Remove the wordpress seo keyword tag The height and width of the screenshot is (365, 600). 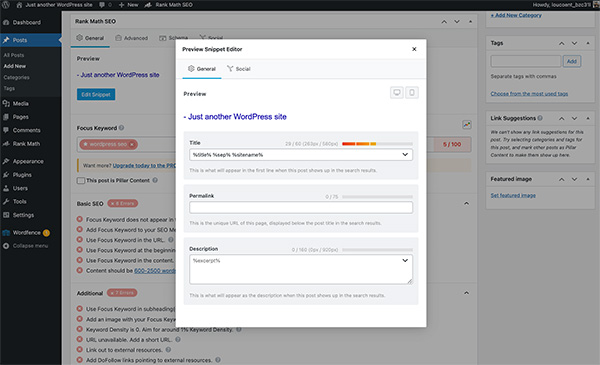point(132,144)
